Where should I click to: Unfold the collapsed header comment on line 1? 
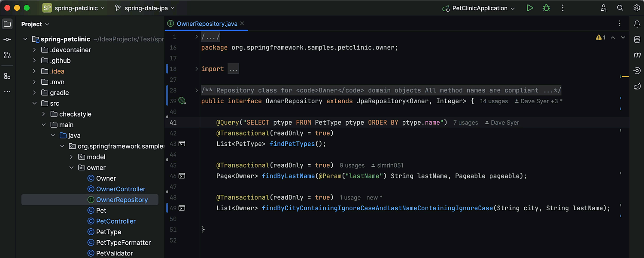197,37
